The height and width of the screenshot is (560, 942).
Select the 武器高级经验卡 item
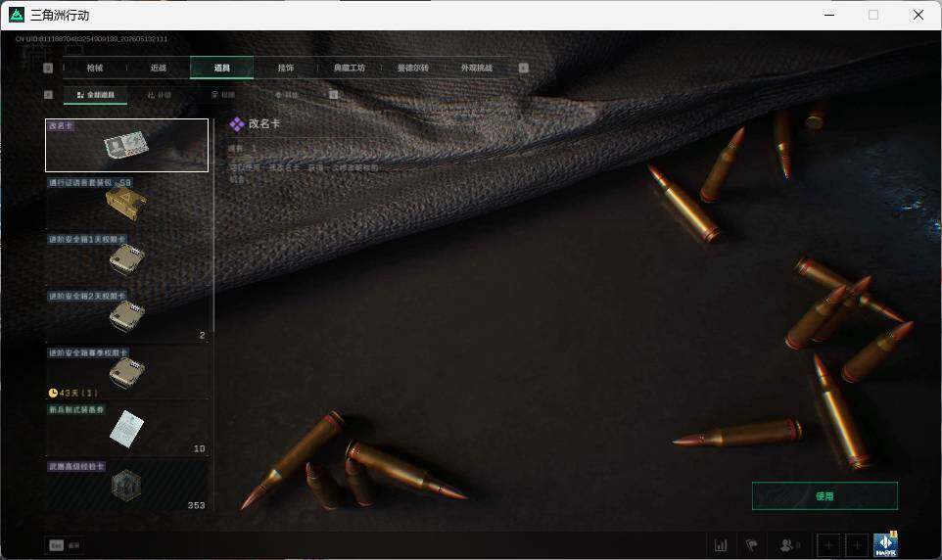126,487
